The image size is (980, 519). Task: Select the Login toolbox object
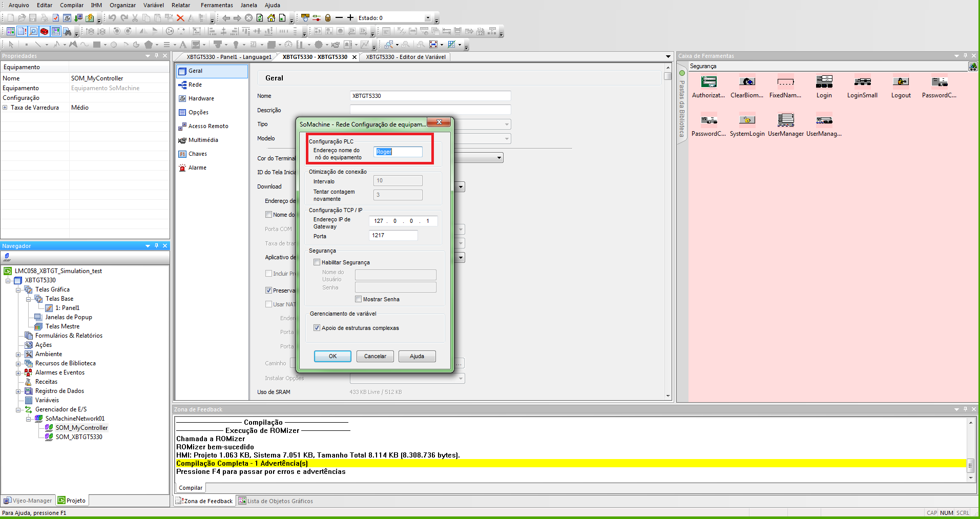point(824,86)
